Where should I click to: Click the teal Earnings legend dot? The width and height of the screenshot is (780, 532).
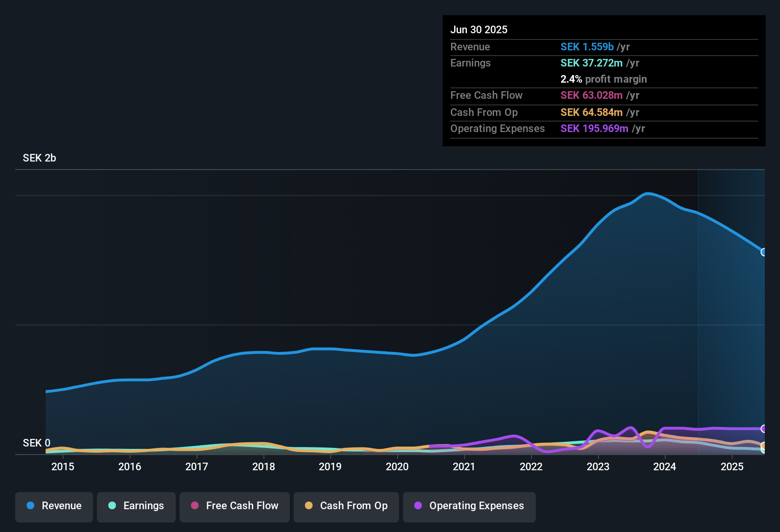click(x=112, y=506)
